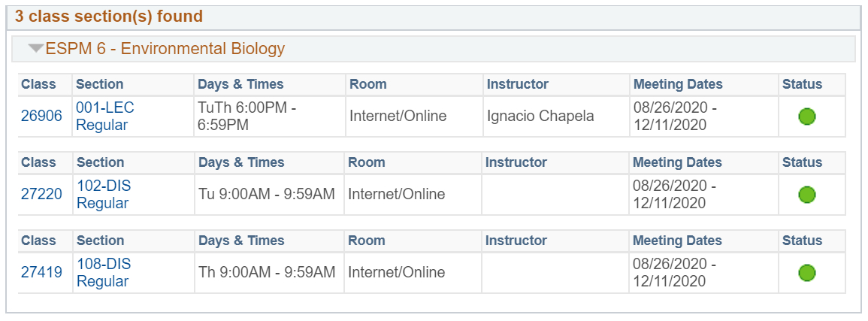The image size is (868, 321).
Task: Open class number 27220
Action: click(41, 194)
